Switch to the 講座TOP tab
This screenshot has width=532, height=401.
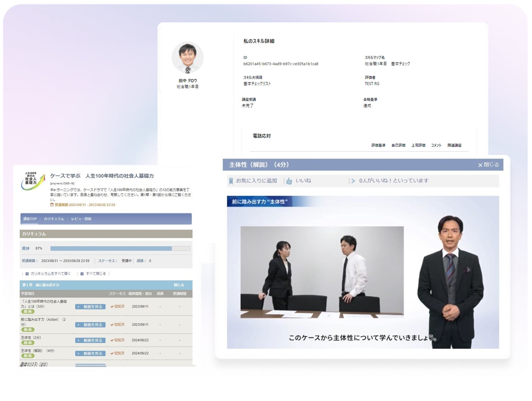click(30, 219)
